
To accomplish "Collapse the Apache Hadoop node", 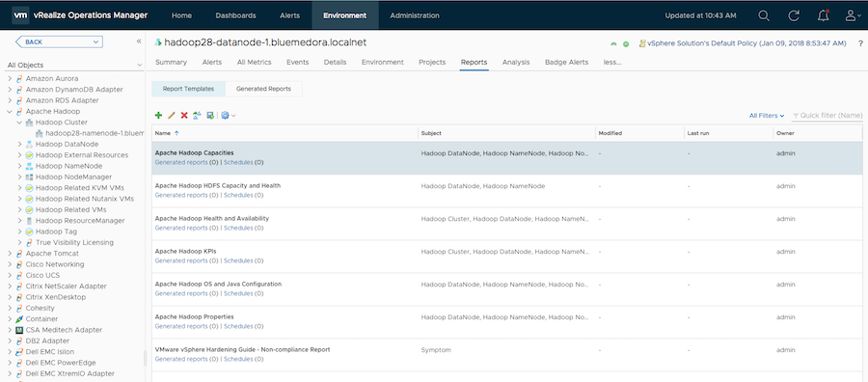I will pos(10,111).
